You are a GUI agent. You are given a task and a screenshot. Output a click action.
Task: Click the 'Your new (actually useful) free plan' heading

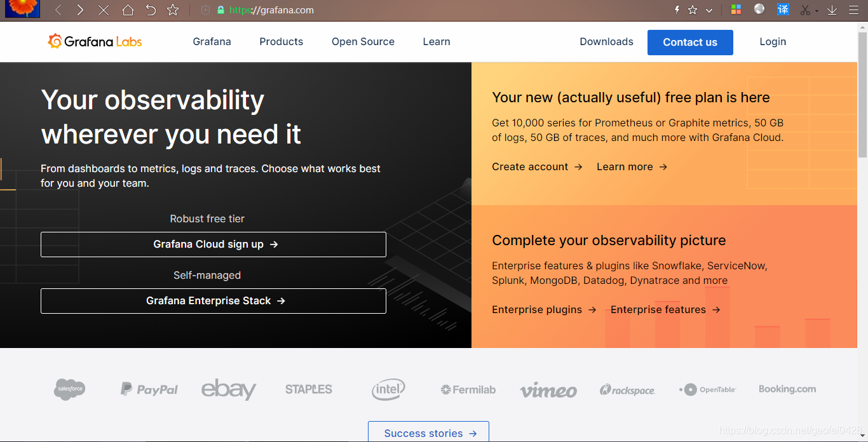[x=631, y=97]
